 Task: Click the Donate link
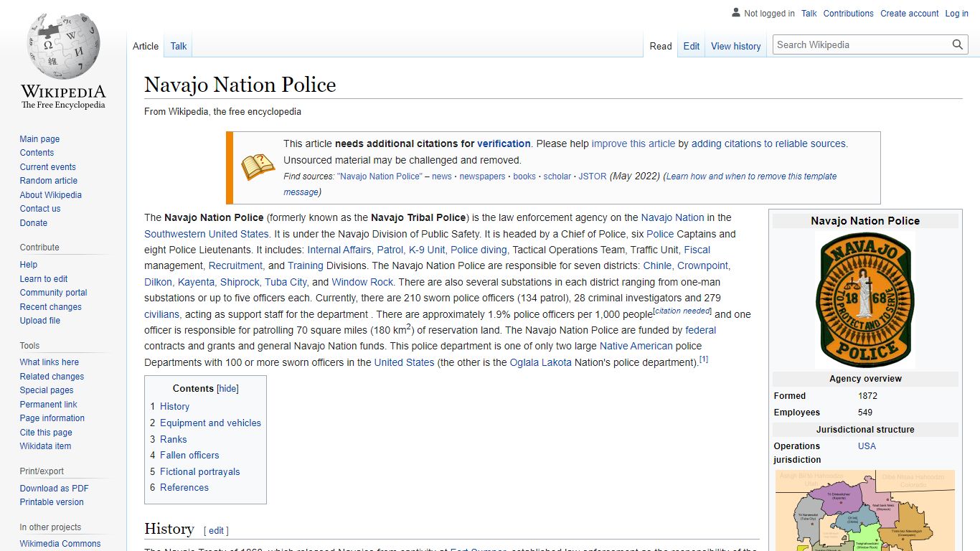tap(34, 223)
